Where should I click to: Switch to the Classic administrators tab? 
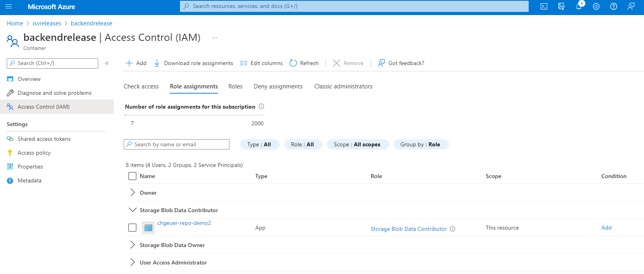343,86
